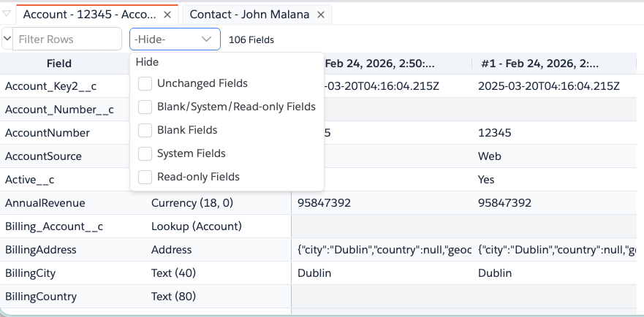Click the #1 - Feb 24, 2026 column header
Screen dimensions: 644x317
[540, 64]
